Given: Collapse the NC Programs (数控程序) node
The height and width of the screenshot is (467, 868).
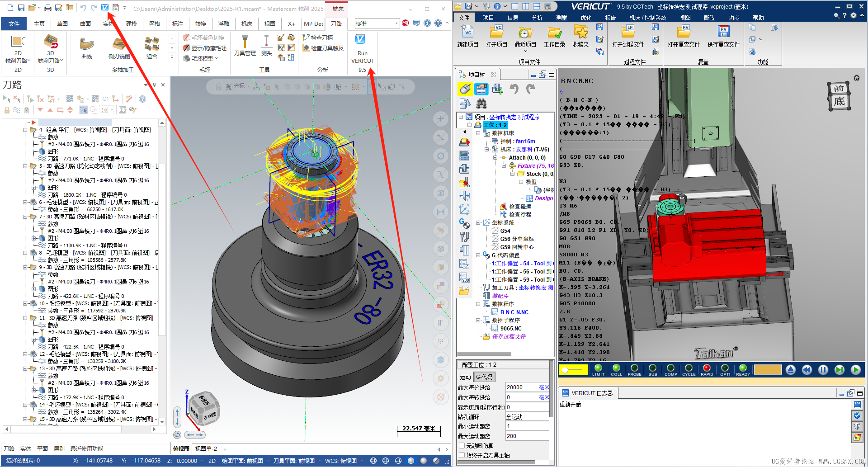Looking at the screenshot, I should tap(478, 304).
